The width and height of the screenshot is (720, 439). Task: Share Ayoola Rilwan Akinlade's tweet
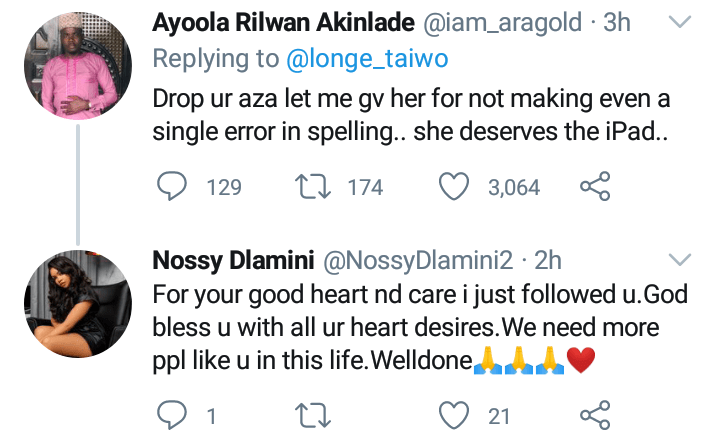(x=594, y=186)
